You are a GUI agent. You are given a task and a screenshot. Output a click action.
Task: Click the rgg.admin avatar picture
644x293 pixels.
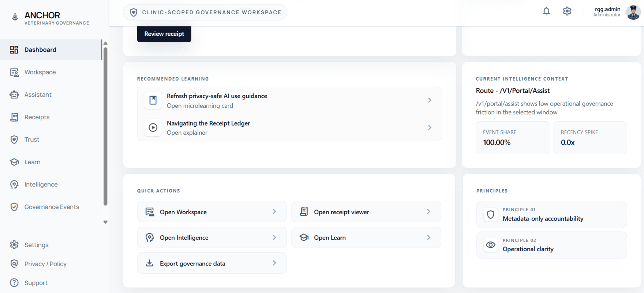pos(633,12)
